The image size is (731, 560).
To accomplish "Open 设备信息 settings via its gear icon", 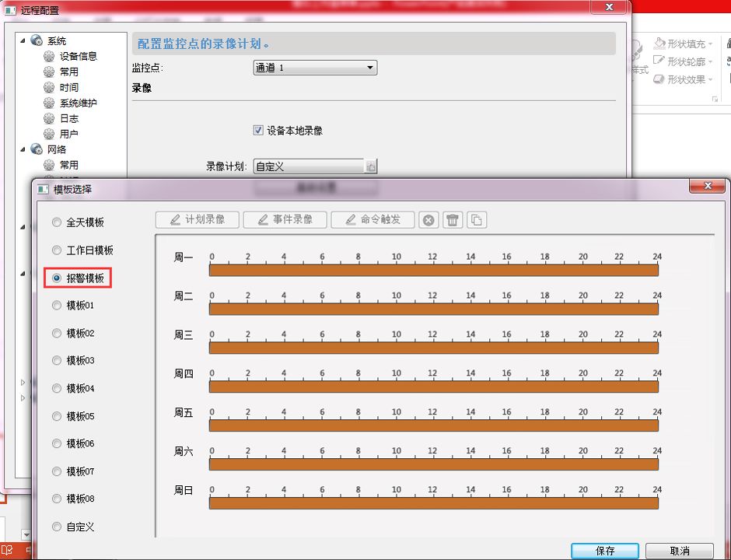I will click(47, 56).
